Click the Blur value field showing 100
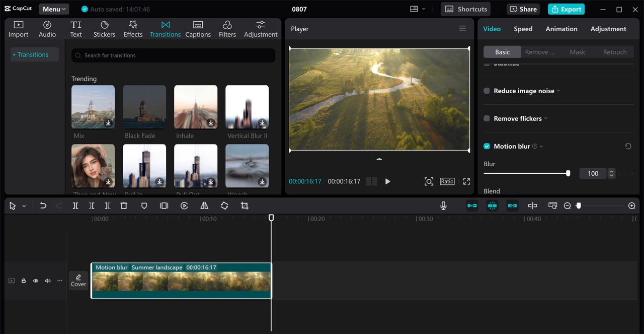Viewport: 644px width, 334px height. coord(593,173)
